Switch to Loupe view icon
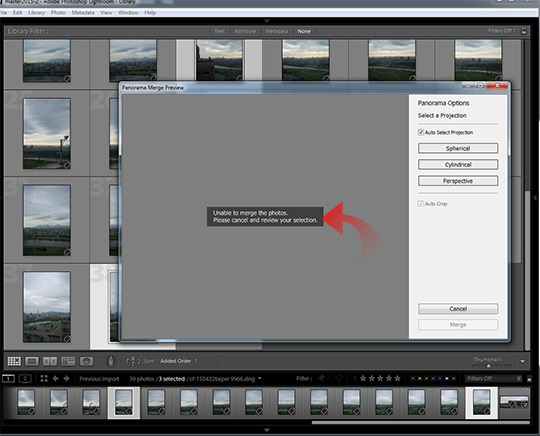The image size is (540, 436). pyautogui.click(x=32, y=361)
